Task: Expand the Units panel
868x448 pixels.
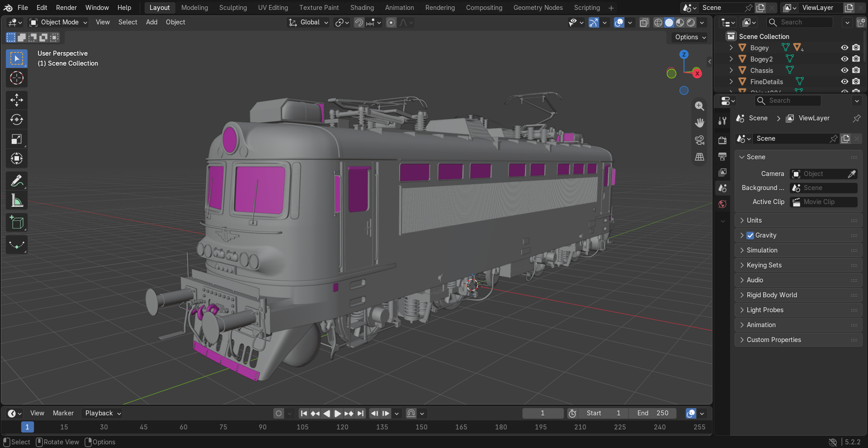Action: 798,220
